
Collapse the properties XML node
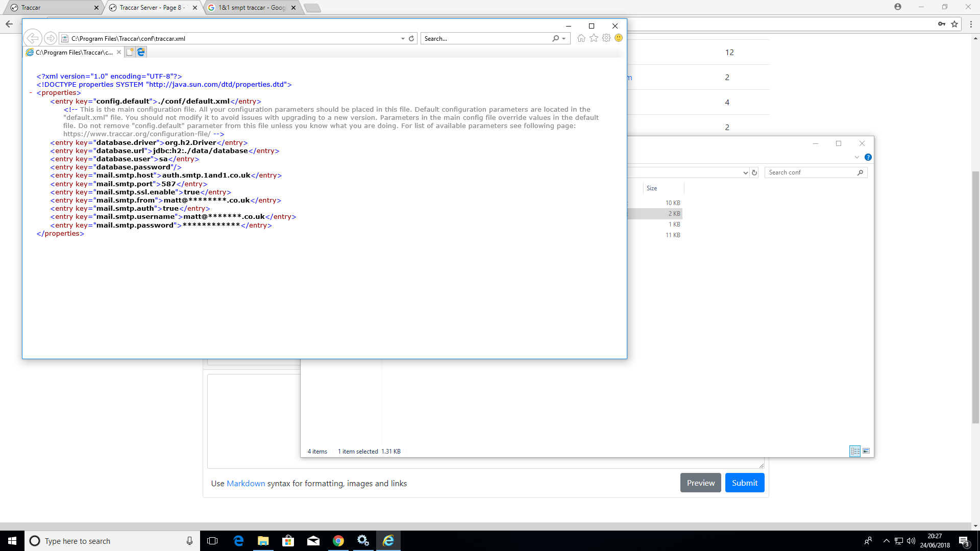pyautogui.click(x=31, y=93)
